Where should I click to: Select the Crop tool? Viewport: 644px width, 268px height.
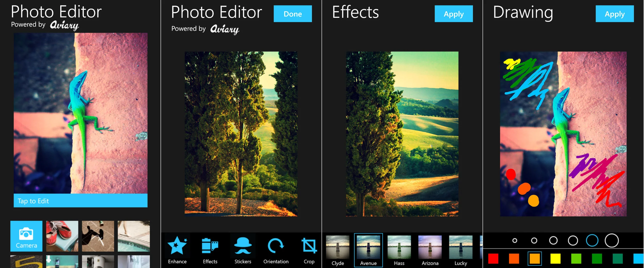(x=309, y=250)
